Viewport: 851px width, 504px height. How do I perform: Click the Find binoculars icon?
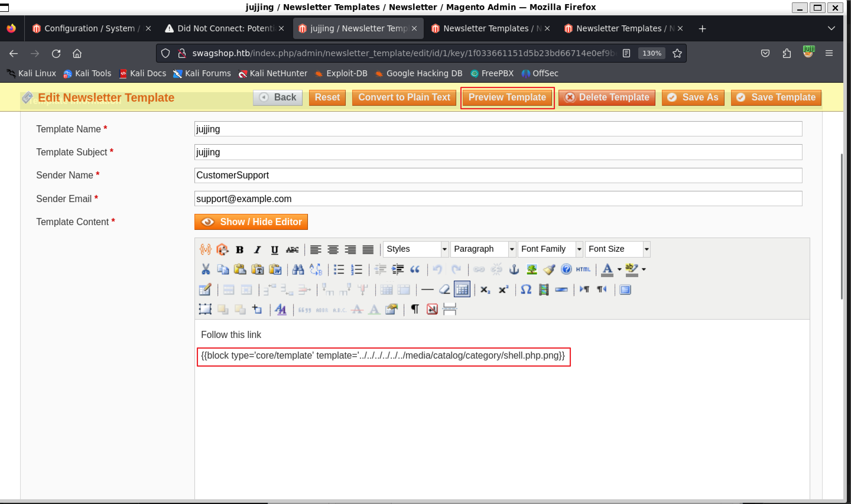point(298,269)
